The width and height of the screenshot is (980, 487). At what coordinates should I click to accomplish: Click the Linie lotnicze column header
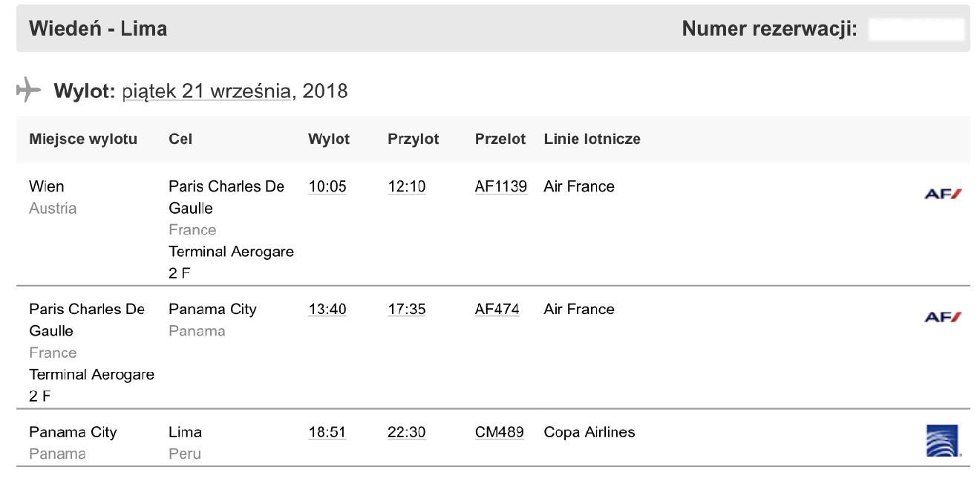click(x=592, y=139)
